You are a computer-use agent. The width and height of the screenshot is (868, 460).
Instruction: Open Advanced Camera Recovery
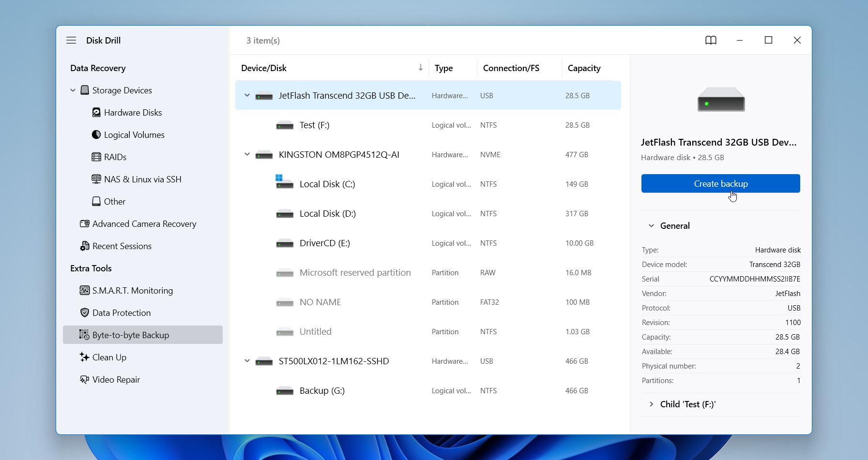tap(144, 223)
